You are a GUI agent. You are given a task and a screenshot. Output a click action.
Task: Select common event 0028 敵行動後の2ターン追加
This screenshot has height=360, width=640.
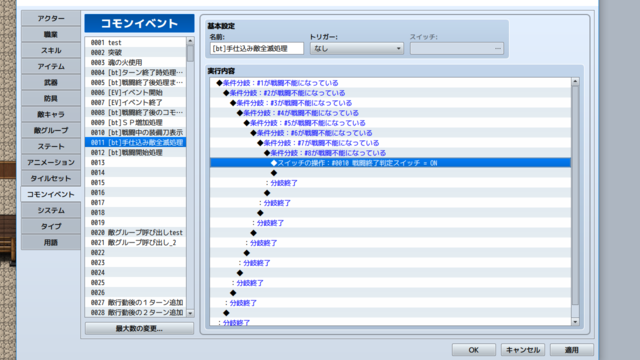(x=136, y=312)
